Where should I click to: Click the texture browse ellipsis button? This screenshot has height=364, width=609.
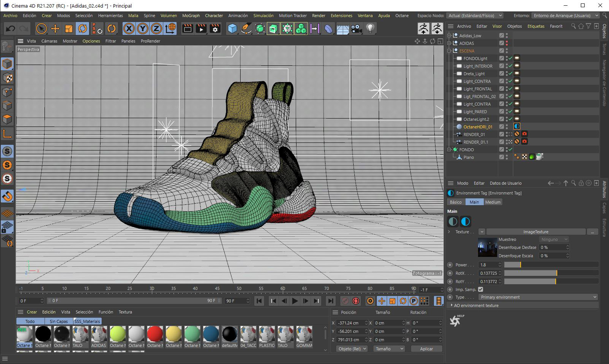tap(592, 232)
